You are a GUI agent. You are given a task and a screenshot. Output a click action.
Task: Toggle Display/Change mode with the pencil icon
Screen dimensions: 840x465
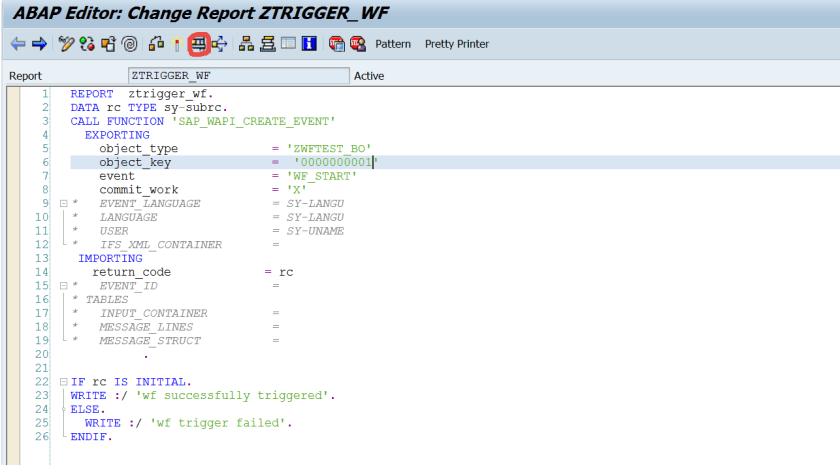pos(66,44)
